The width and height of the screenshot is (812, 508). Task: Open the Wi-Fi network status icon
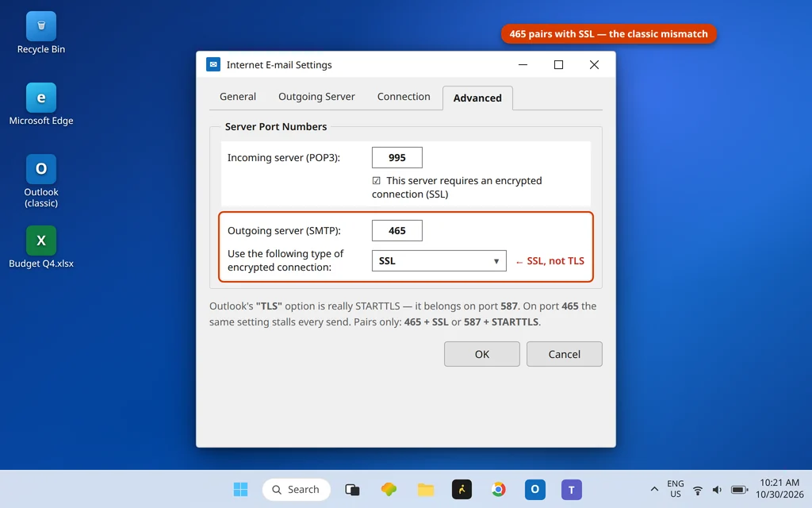pyautogui.click(x=698, y=489)
